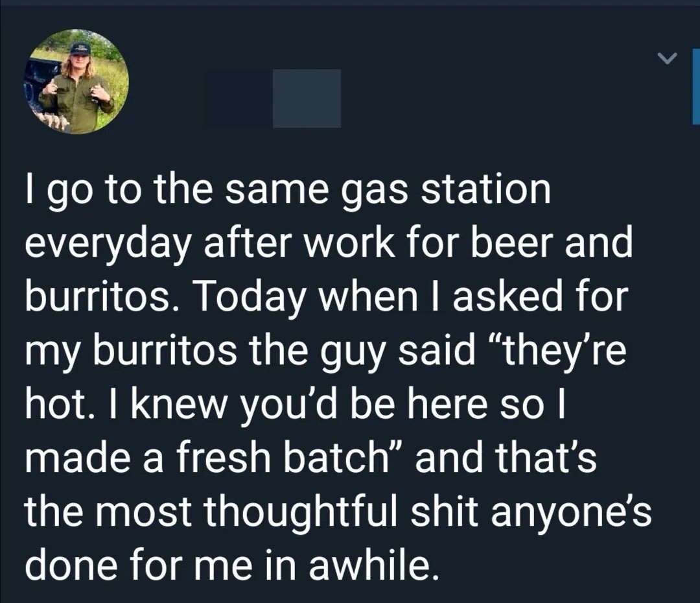
Task: Click the first line of the tweet
Action: [x=285, y=188]
